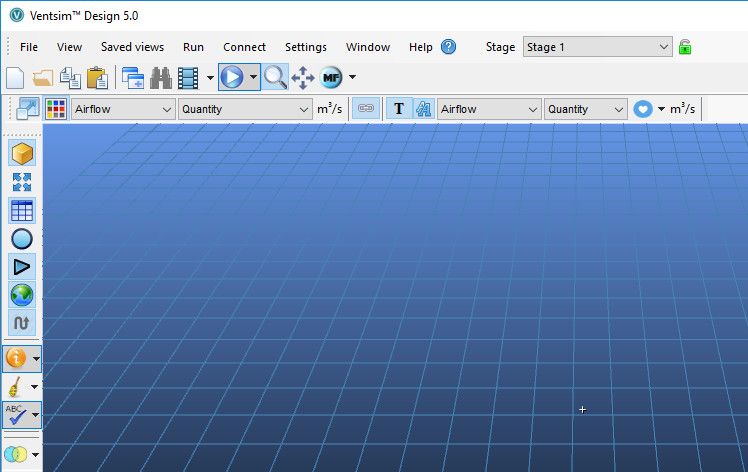Open the Window menu

point(368,47)
